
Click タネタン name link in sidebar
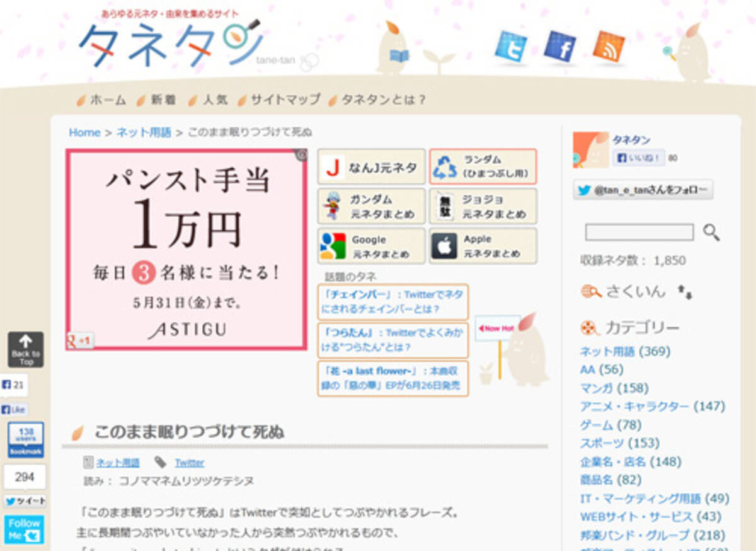pyautogui.click(x=631, y=140)
